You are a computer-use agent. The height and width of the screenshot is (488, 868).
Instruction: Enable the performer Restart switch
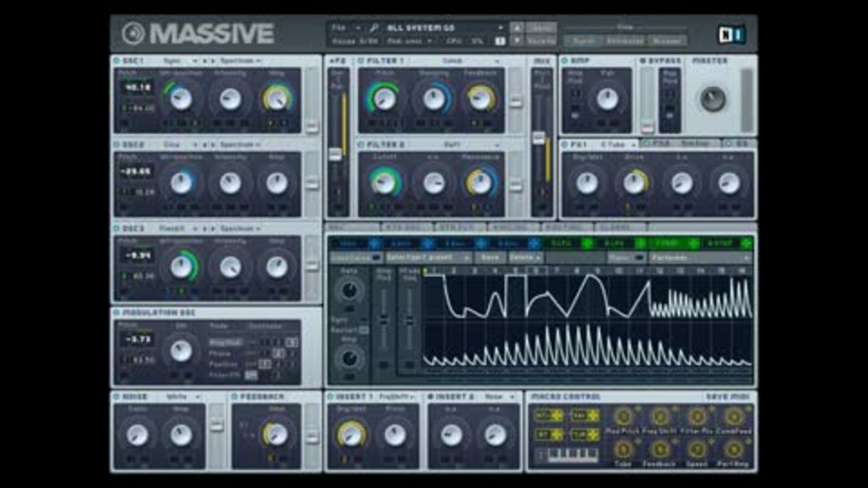click(363, 331)
